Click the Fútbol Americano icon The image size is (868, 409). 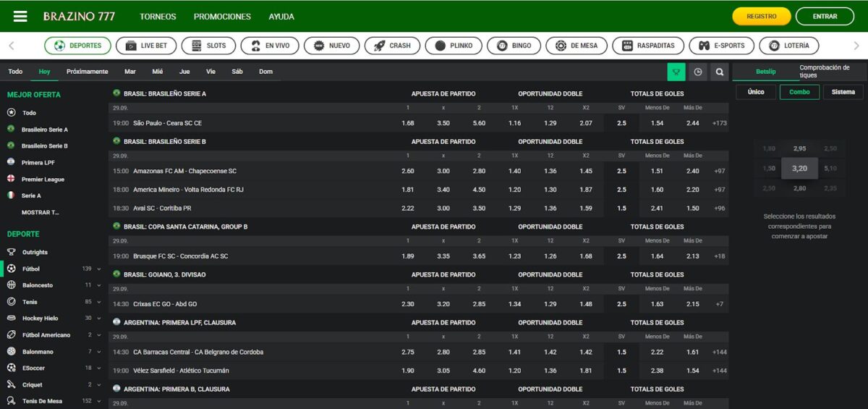[11, 335]
